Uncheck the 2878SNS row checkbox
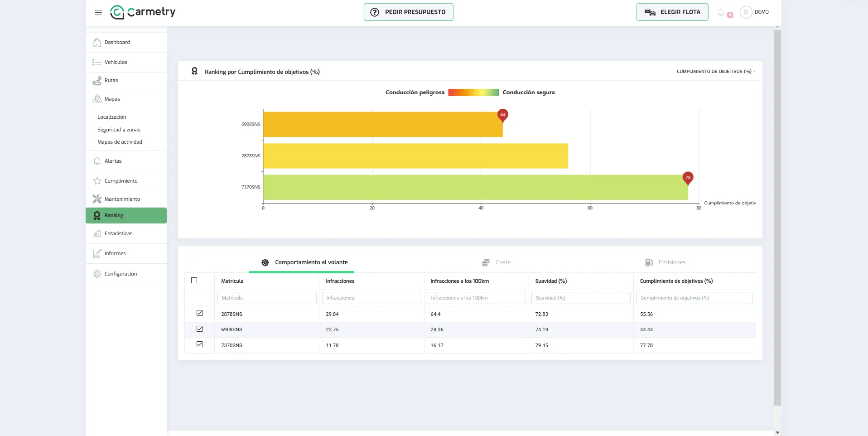 pos(199,313)
